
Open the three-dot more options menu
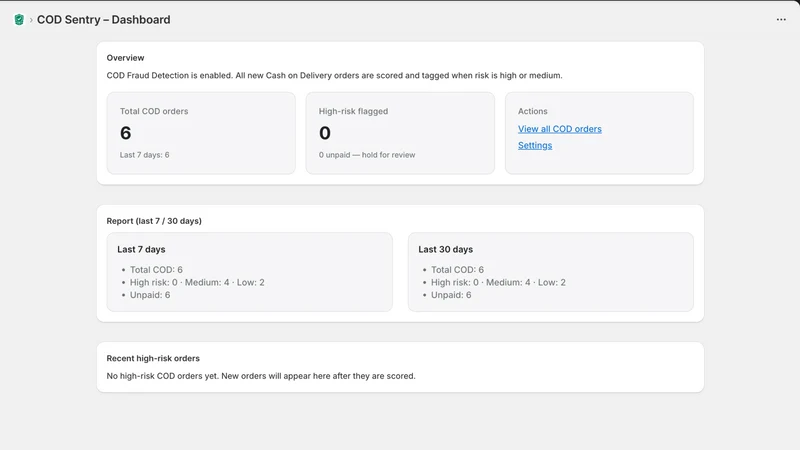pyautogui.click(x=781, y=19)
